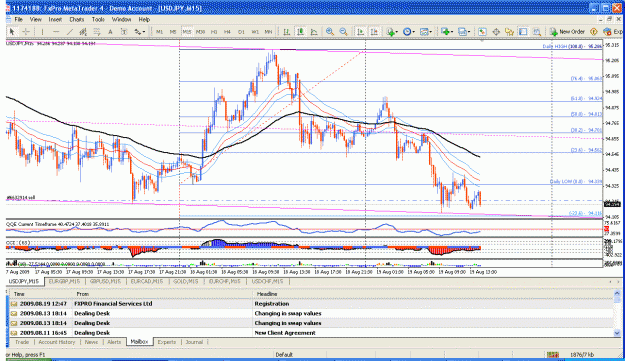Toggle chart shift button
This screenshot has width=625, height=361.
pyautogui.click(x=374, y=31)
